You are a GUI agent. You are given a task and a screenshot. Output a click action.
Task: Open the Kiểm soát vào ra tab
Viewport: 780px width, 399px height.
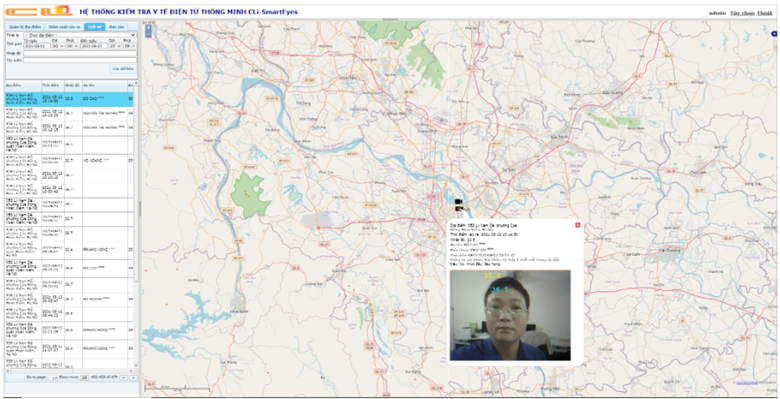[64, 27]
